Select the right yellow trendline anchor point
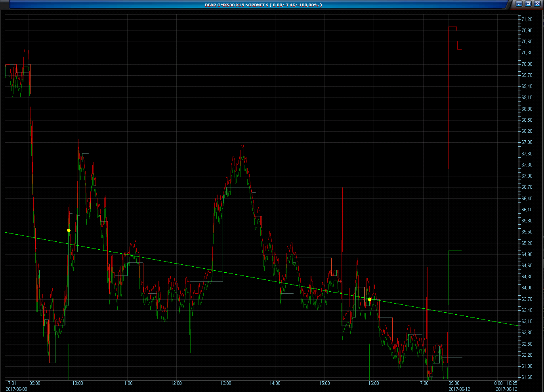The image size is (544, 392). coord(370,299)
